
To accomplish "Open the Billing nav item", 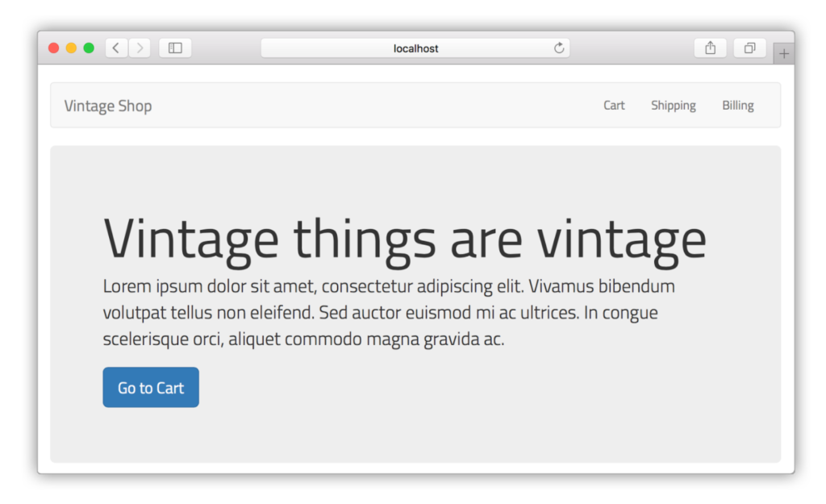I will click(x=737, y=106).
